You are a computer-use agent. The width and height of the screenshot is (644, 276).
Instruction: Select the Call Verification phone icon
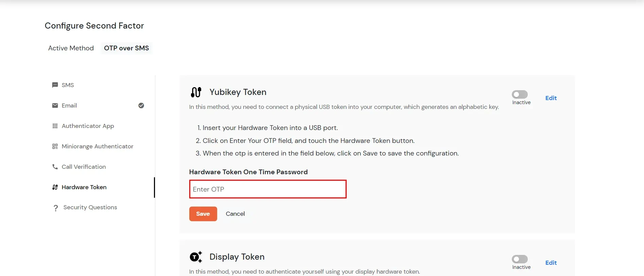point(55,167)
